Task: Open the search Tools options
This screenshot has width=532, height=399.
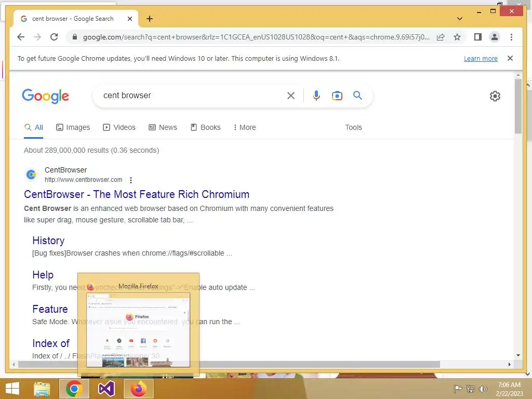Action: coord(353,128)
